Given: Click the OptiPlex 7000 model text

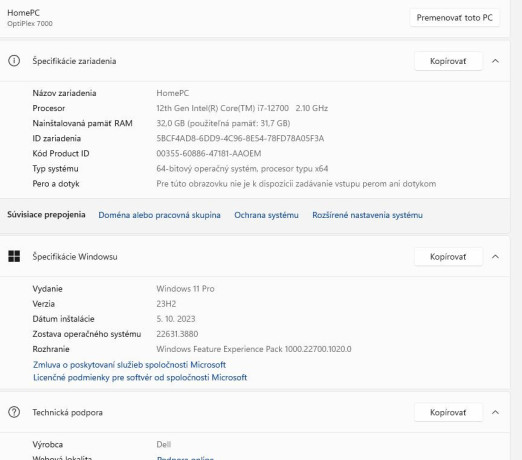Looking at the screenshot, I should [30, 23].
